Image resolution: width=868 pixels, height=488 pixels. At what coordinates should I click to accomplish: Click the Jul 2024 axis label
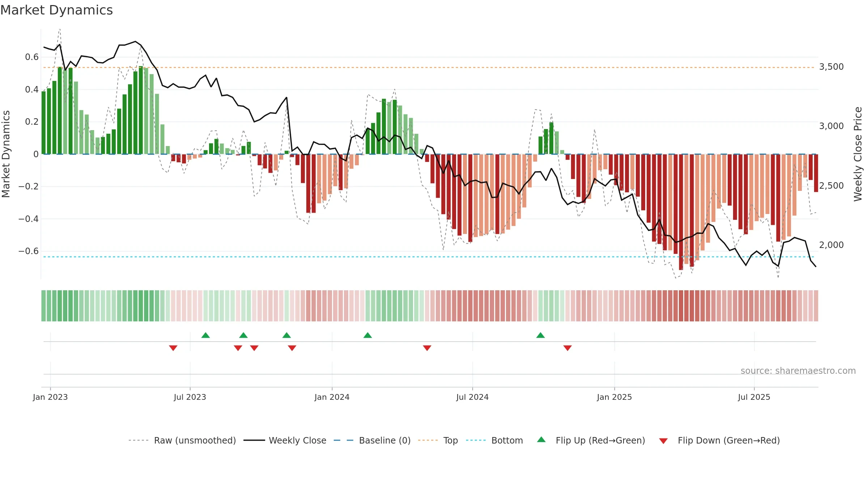472,397
